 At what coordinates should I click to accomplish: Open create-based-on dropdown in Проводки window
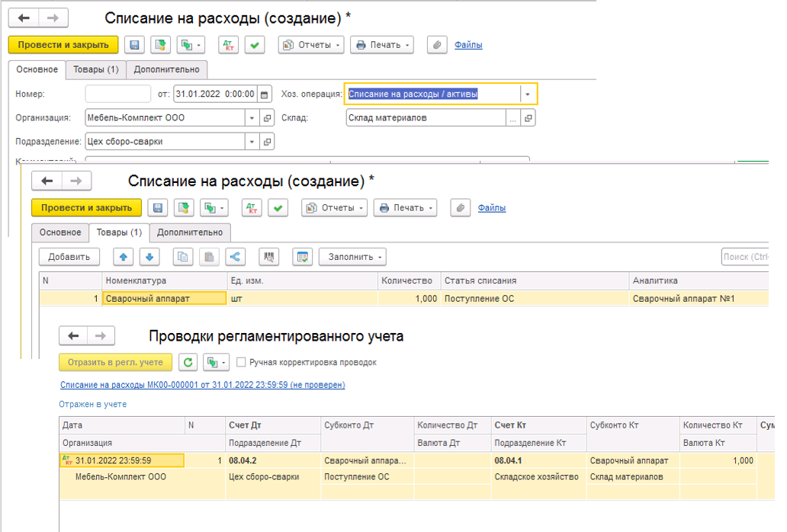click(217, 362)
